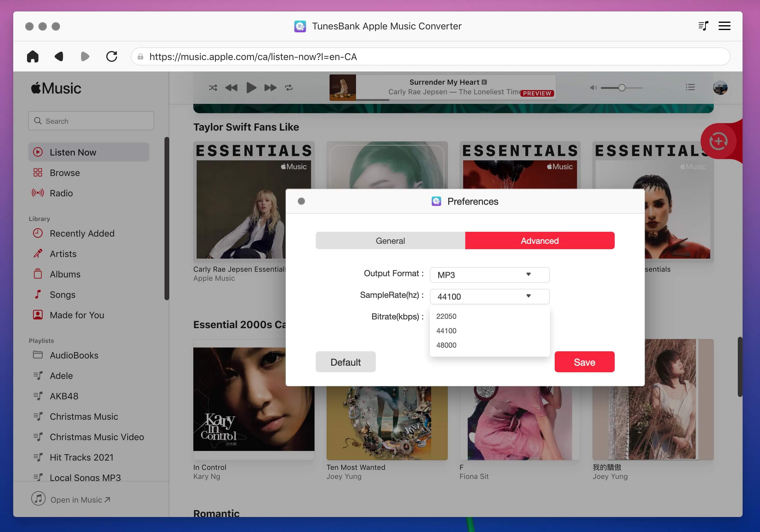Screen dimensions: 760x532
Task: Skip to previous track
Action: (231, 88)
